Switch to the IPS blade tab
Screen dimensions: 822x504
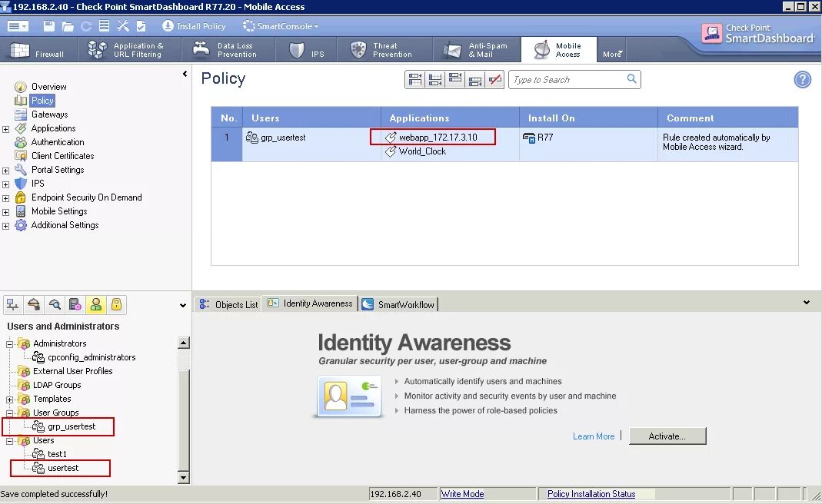pos(305,50)
